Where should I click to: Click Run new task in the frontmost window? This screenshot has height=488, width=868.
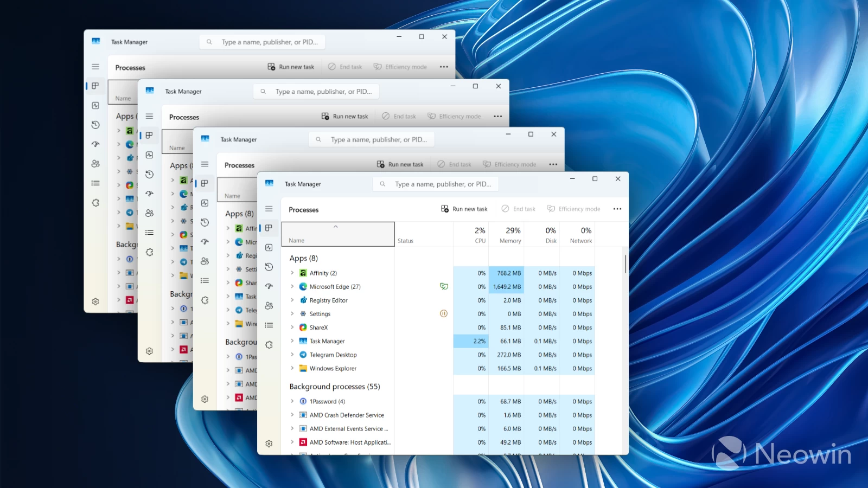(x=464, y=209)
